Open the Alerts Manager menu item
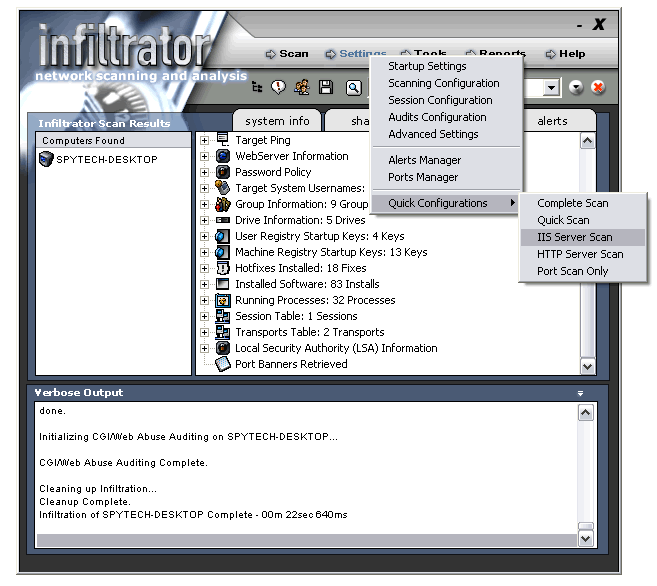Screen dimensions: 657x586 (x=424, y=160)
